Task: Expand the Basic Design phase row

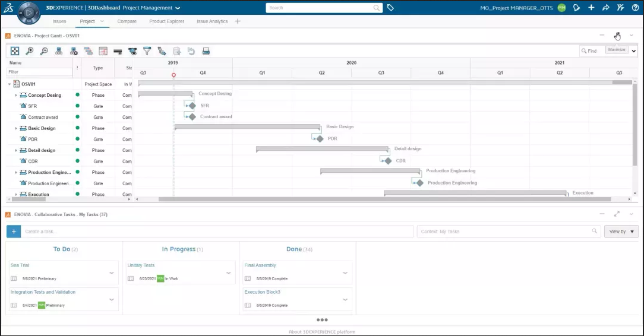Action: (16, 128)
